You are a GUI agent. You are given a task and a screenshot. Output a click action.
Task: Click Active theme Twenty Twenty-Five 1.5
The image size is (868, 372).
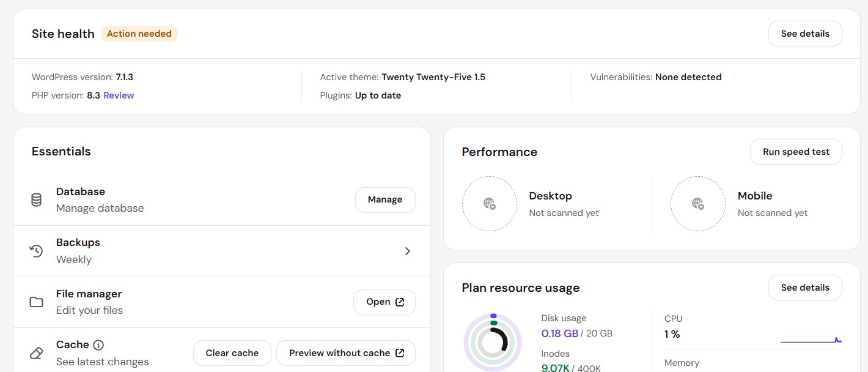[x=403, y=77]
